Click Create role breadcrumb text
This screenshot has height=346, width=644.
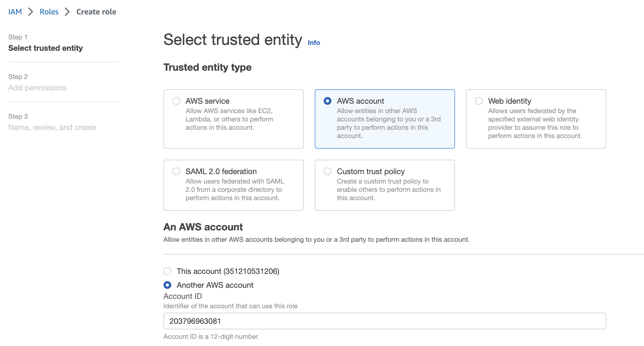point(96,12)
